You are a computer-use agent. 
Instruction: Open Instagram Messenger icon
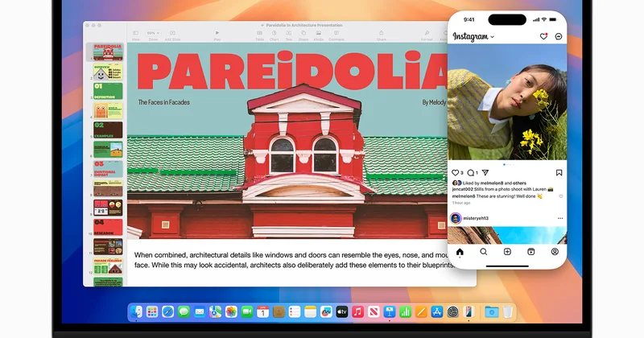559,36
